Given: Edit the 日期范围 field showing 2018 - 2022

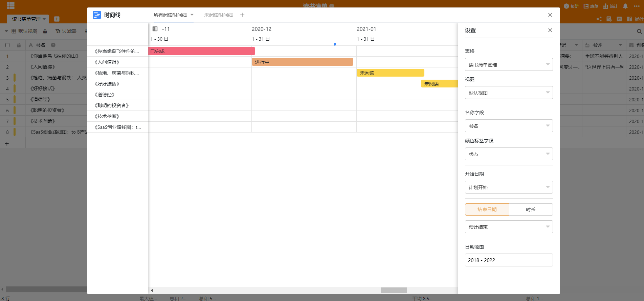Looking at the screenshot, I should pyautogui.click(x=509, y=260).
